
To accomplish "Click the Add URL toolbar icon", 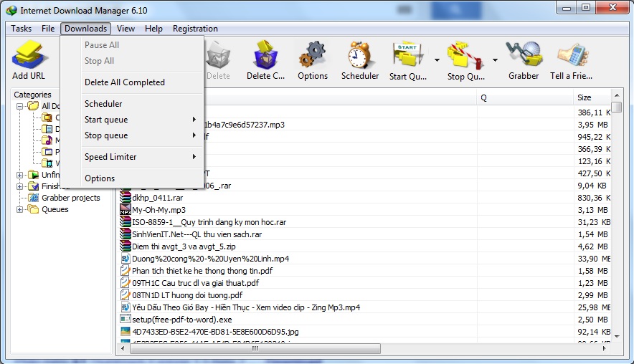I will pos(29,54).
